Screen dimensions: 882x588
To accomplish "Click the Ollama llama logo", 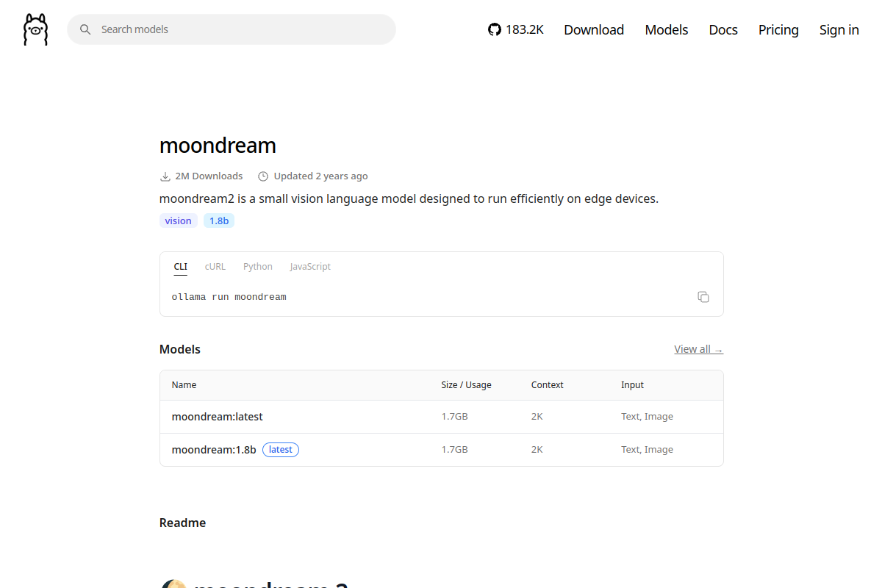I will point(35,29).
